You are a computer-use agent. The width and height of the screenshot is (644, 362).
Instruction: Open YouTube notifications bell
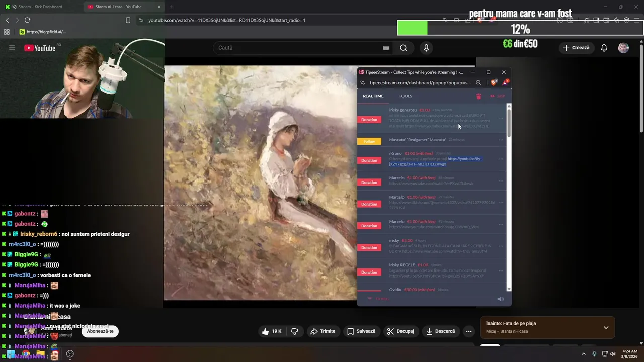pos(604,48)
